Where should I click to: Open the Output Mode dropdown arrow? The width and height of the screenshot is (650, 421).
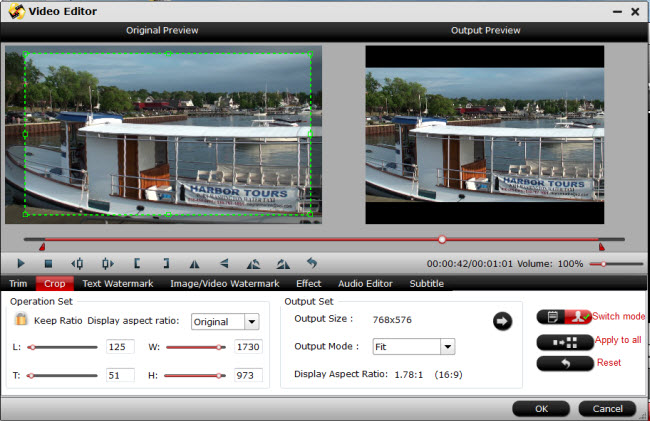(447, 346)
